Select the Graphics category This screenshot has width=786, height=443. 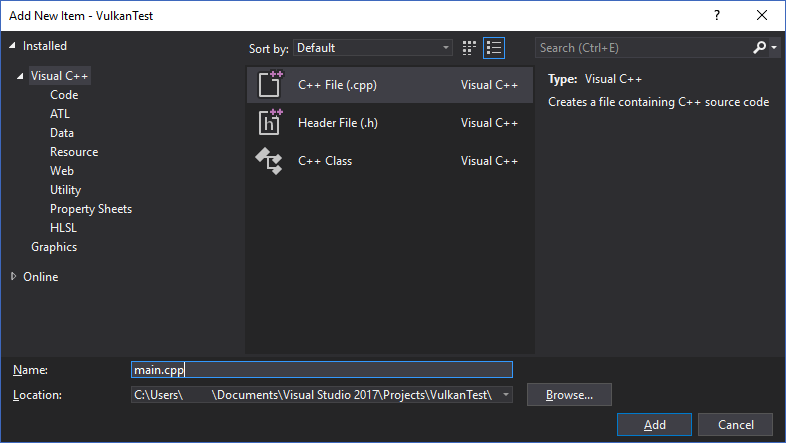pyautogui.click(x=54, y=247)
